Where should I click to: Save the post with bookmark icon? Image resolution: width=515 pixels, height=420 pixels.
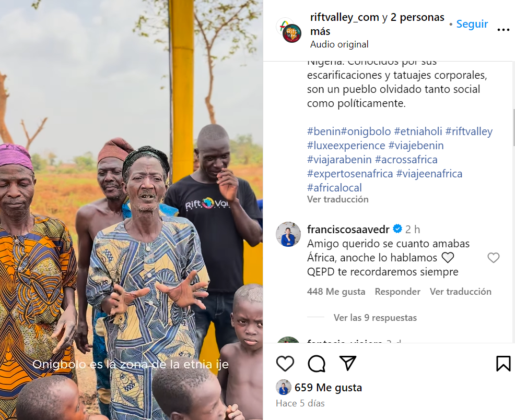pos(503,364)
